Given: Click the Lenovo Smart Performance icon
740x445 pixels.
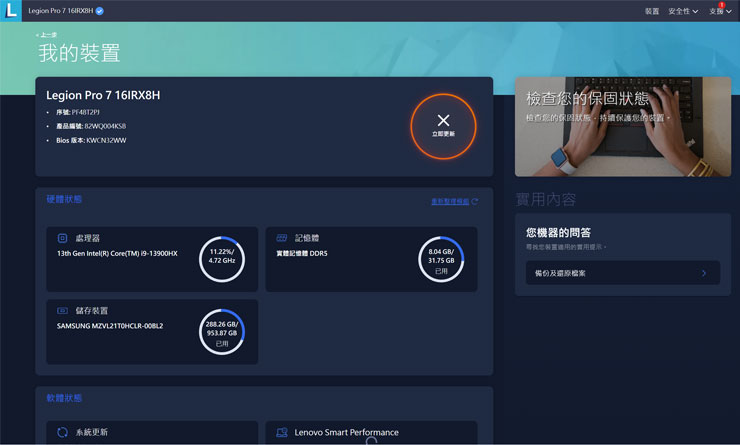Looking at the screenshot, I should [282, 432].
